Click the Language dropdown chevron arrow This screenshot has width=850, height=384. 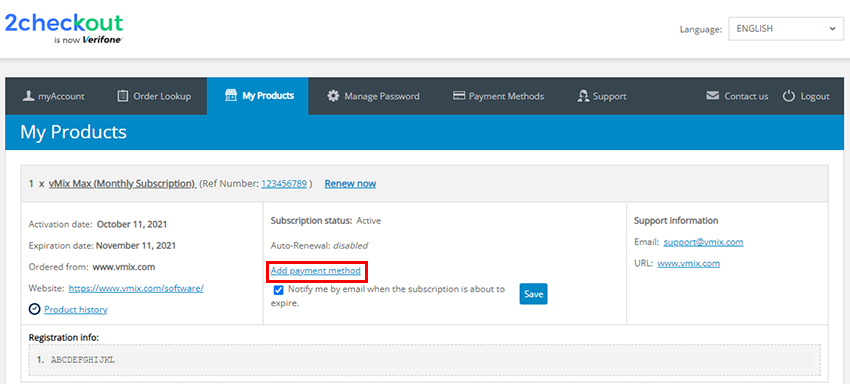[x=833, y=29]
